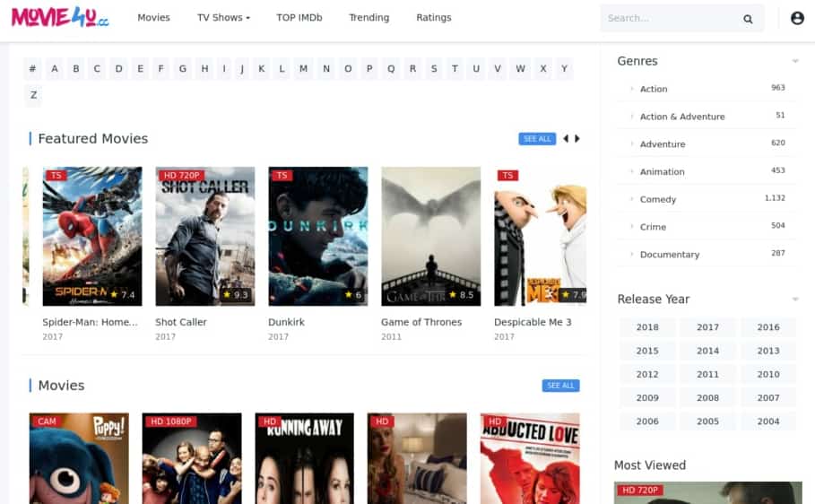Choose release year 2008
This screenshot has width=815, height=504.
coord(707,398)
